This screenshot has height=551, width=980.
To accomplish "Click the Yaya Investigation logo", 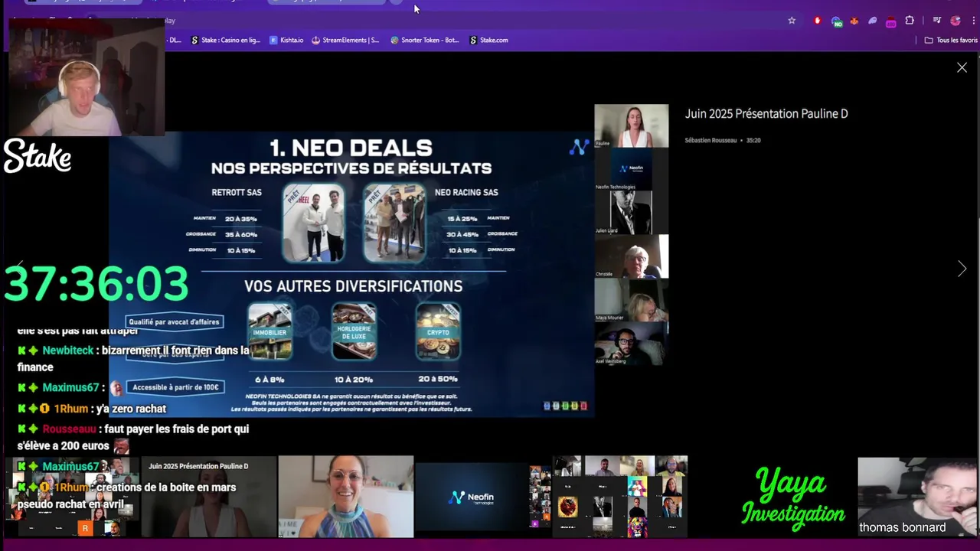I will [793, 499].
